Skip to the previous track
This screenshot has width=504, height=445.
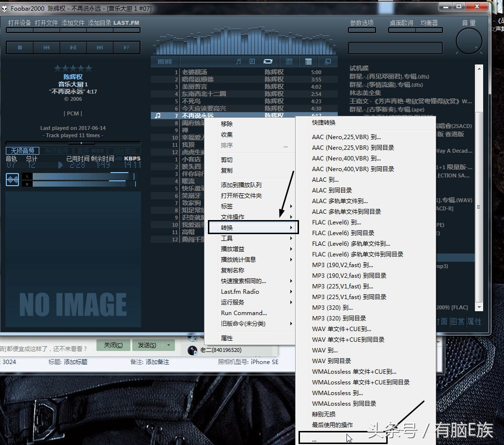point(47,48)
